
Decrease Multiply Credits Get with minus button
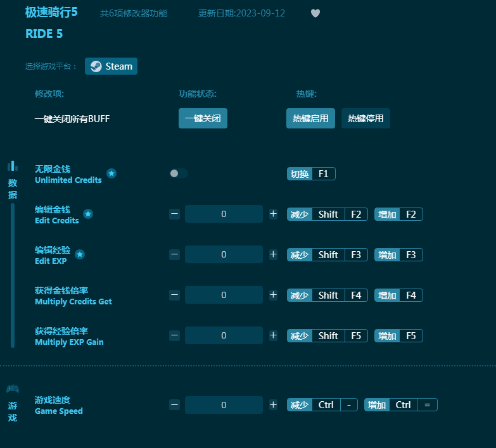pos(174,295)
